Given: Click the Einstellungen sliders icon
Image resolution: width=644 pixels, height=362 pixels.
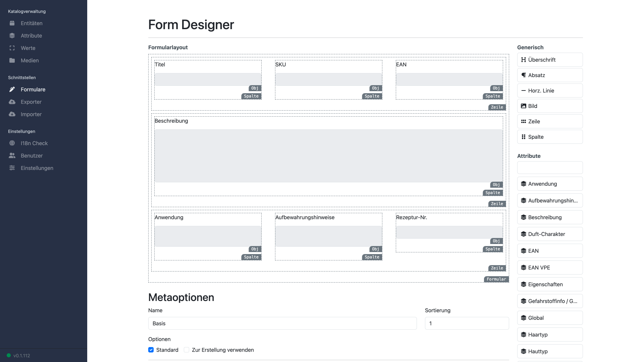Looking at the screenshot, I should pos(12,168).
